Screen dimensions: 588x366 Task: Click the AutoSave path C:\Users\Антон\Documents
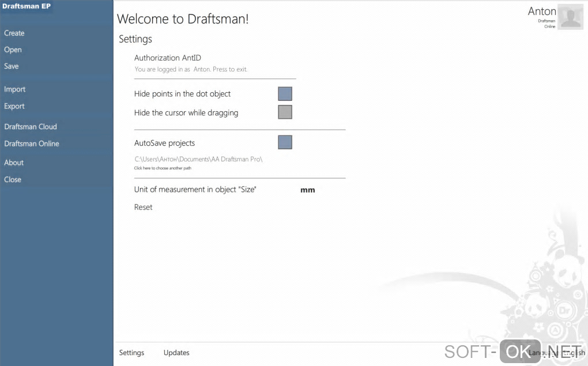(x=198, y=159)
